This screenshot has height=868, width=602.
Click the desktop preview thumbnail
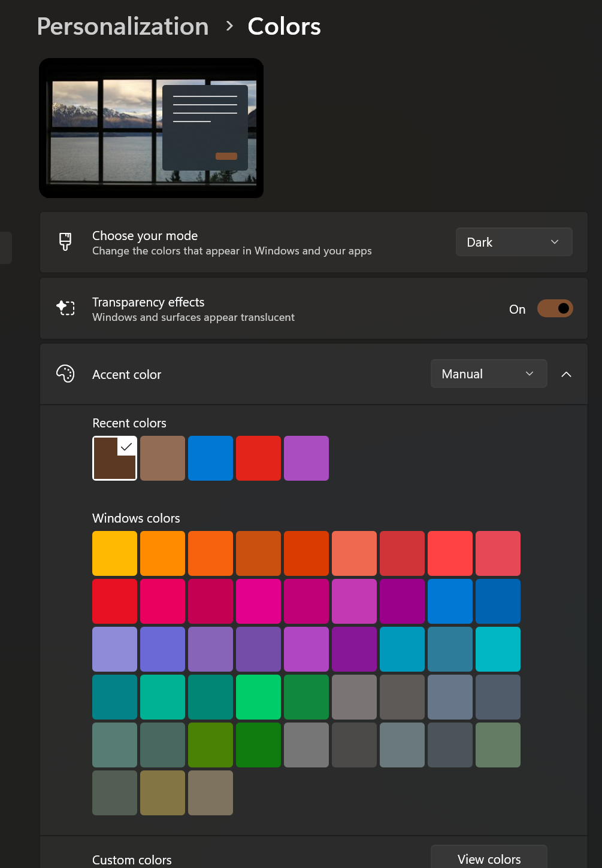(152, 128)
